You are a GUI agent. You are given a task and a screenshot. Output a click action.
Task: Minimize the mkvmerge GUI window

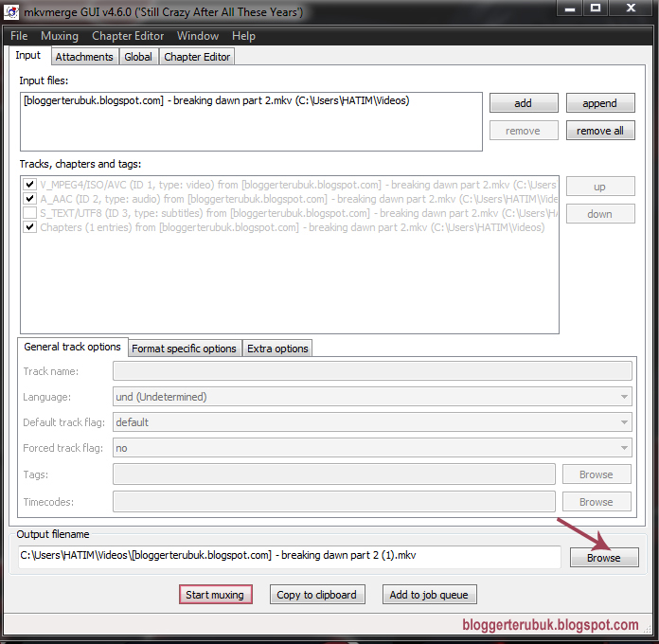tap(569, 9)
